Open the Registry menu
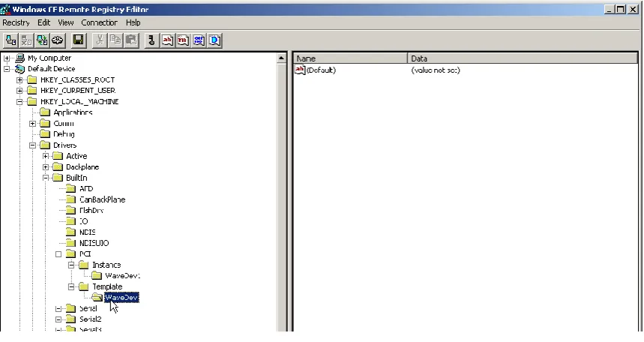This screenshot has width=644, height=342. click(x=16, y=22)
